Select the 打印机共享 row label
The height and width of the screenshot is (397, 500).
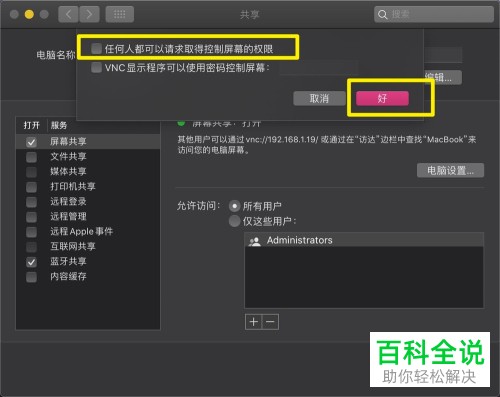point(73,186)
